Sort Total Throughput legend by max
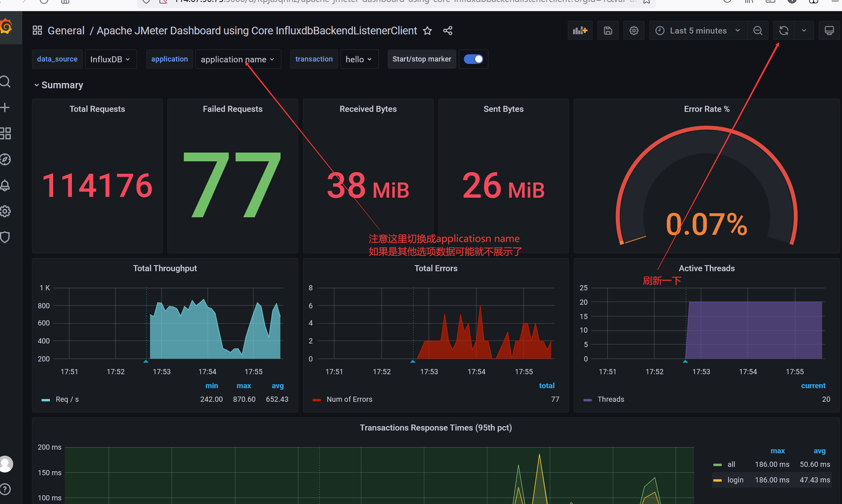 pyautogui.click(x=244, y=386)
